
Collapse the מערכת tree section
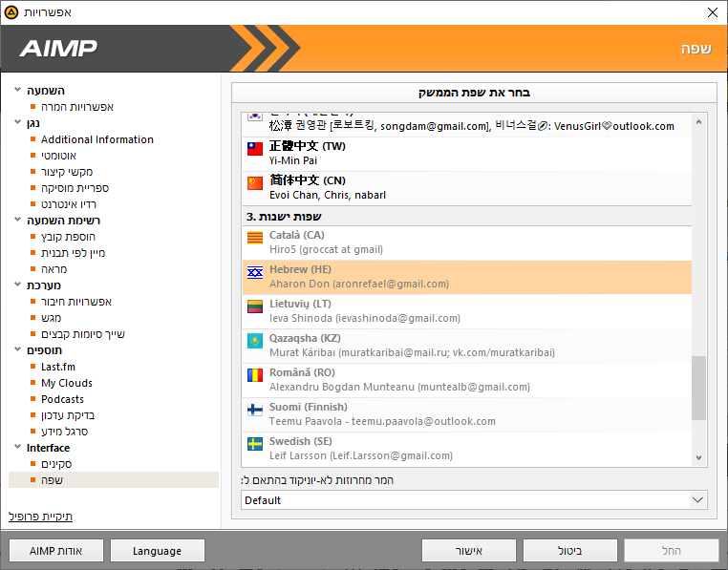coord(17,285)
